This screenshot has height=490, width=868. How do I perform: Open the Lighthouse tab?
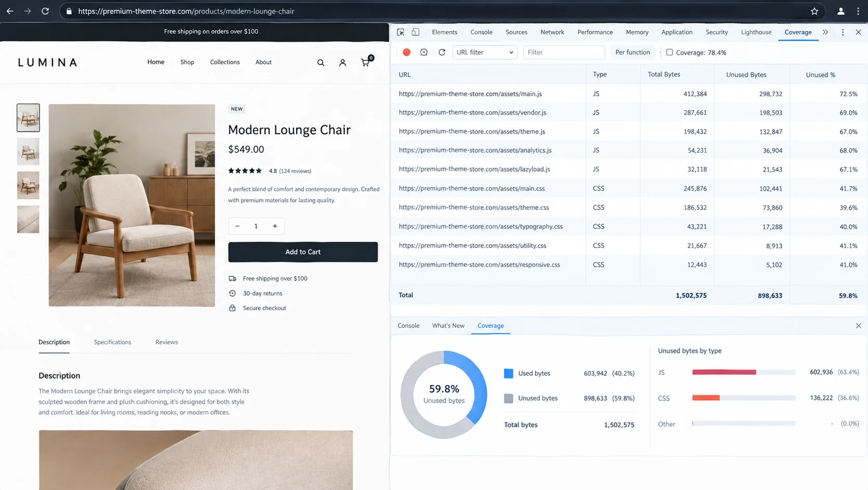[756, 32]
